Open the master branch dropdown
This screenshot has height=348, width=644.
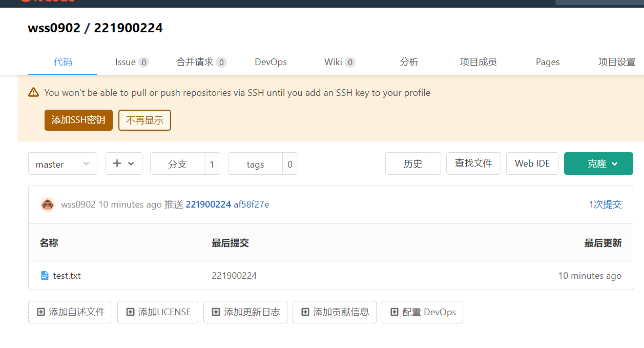[63, 163]
